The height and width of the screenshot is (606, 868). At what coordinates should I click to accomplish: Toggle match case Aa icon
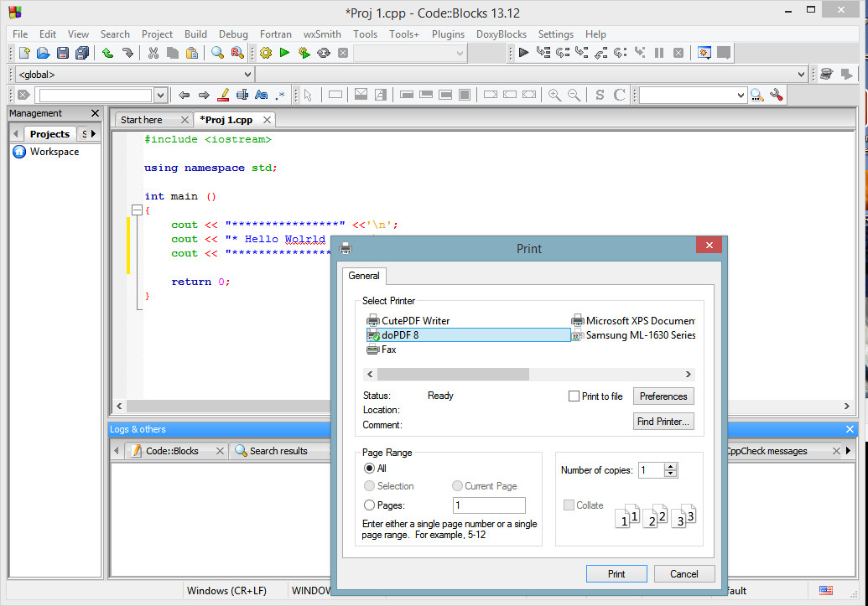tap(262, 96)
